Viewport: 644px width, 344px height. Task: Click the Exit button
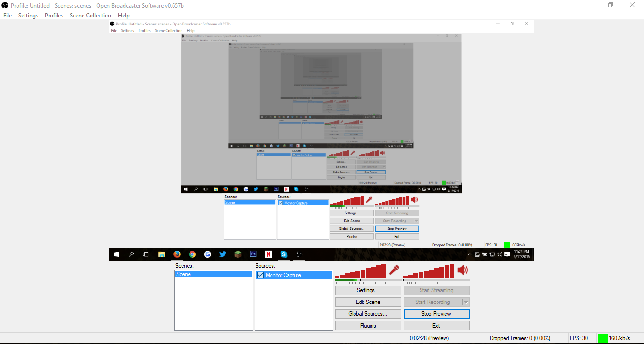(437, 326)
